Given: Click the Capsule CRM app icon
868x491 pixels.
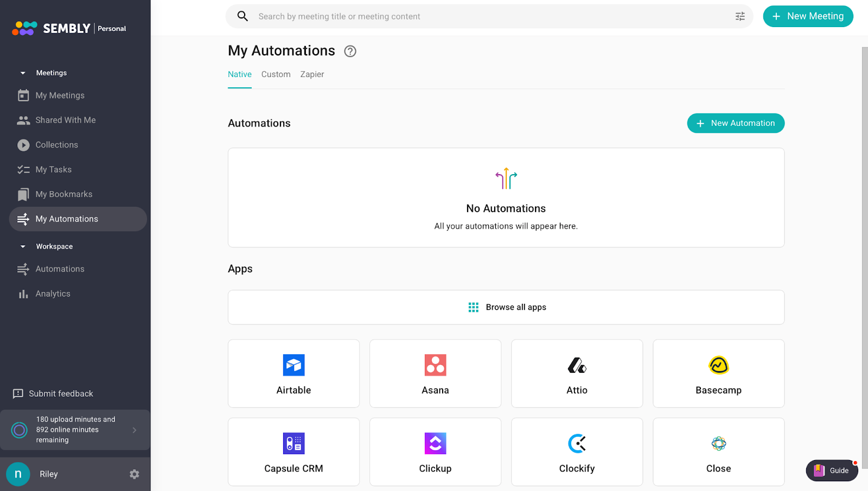Looking at the screenshot, I should point(293,443).
